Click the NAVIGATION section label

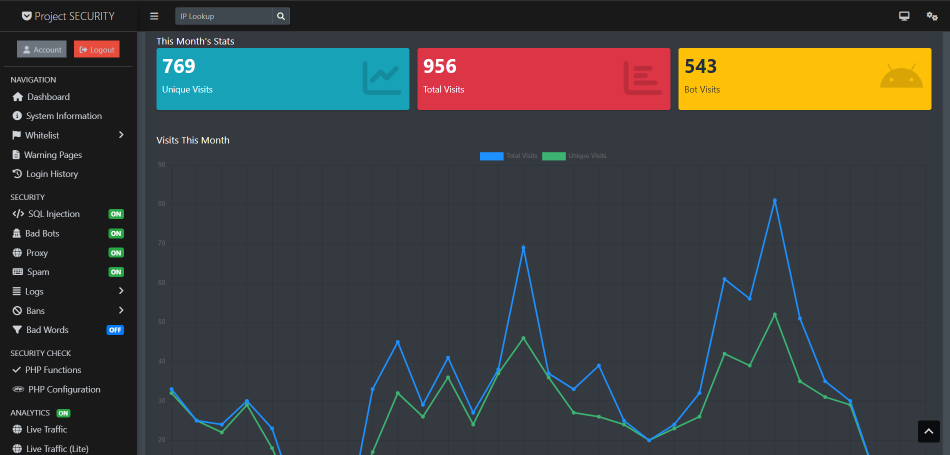click(33, 80)
